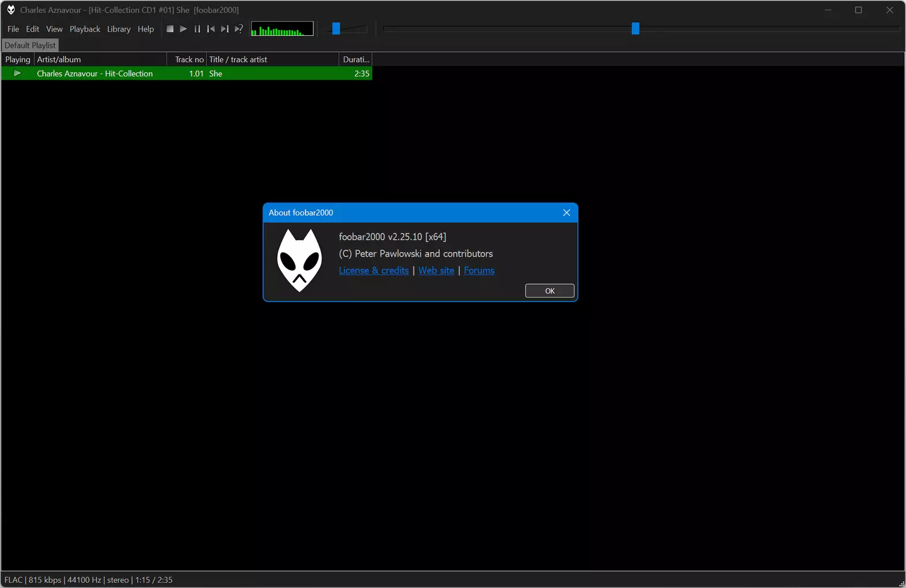Sort by the Playing column header
This screenshot has width=906, height=588.
[x=17, y=59]
